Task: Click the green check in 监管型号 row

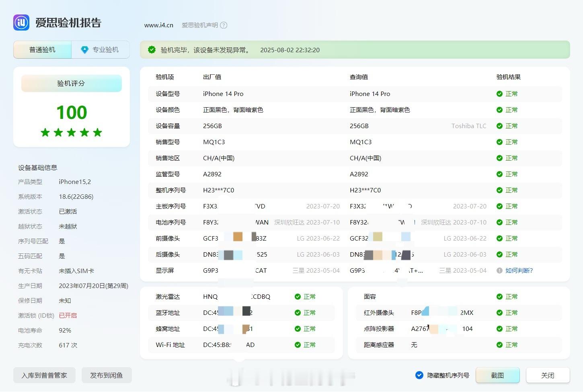Action: (x=499, y=174)
